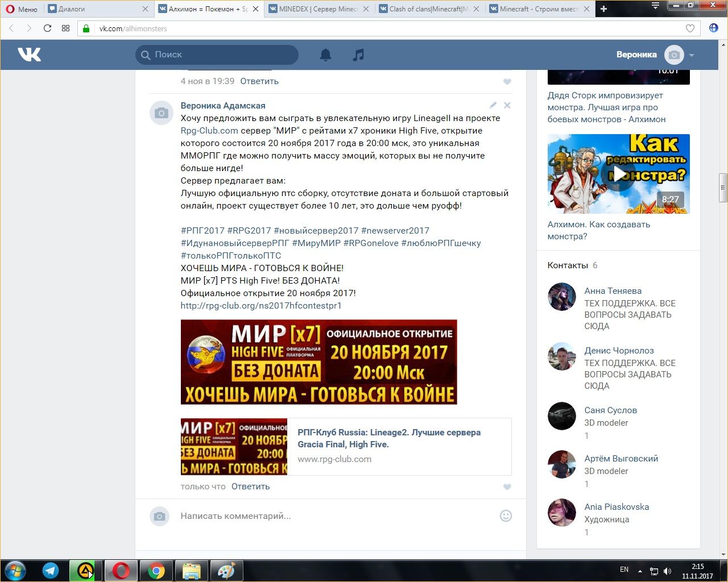Click the VK logo in header

29,55
